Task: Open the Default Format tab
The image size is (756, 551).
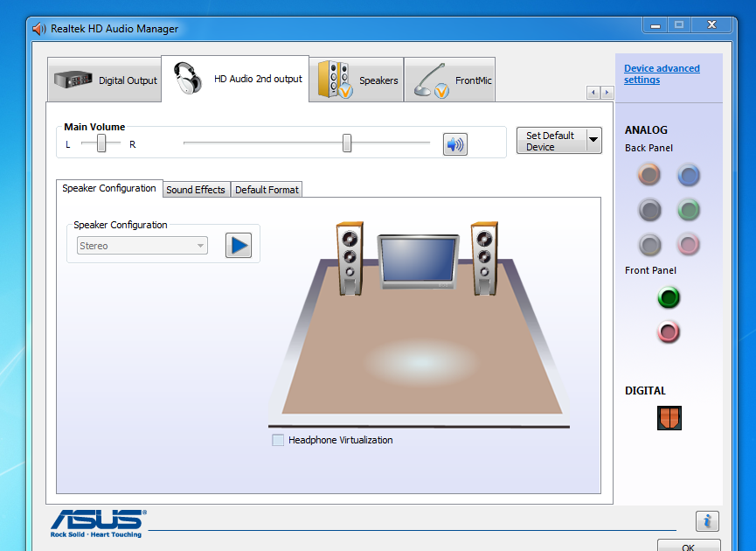Action: point(267,190)
